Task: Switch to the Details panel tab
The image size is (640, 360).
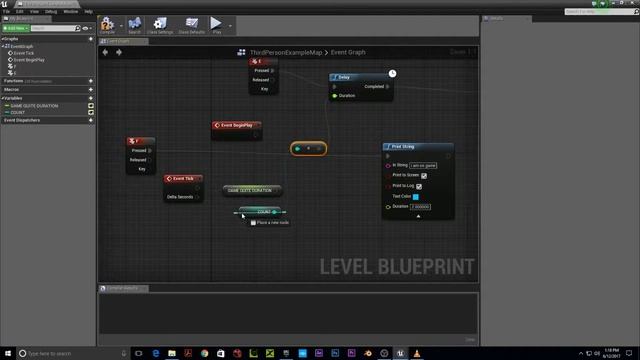Action: [x=506, y=18]
